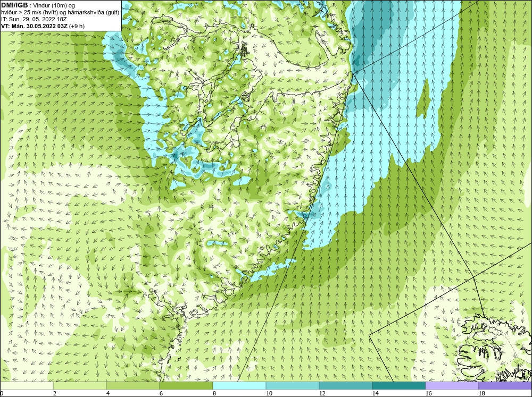Click the lavender 16–18 m/s color band

[452, 385]
